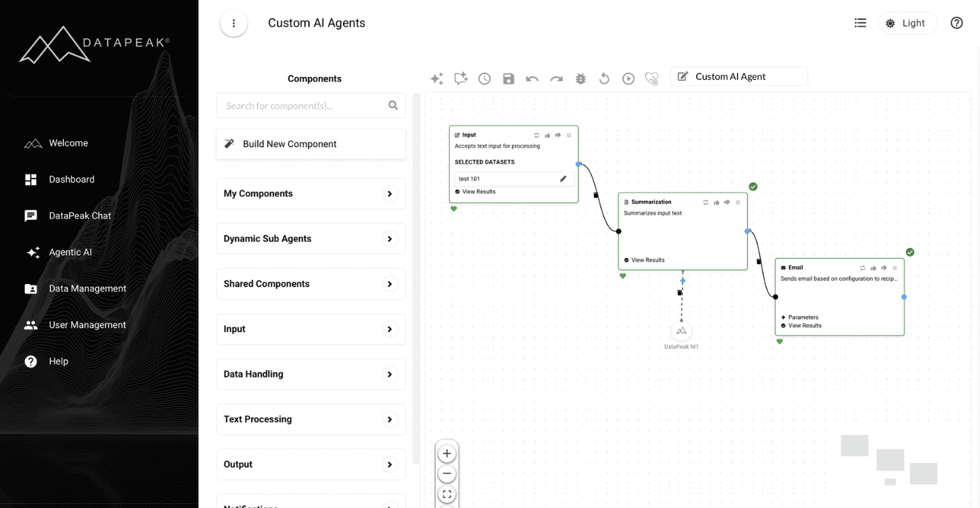Click the heart health-check toolbar icon
Viewport: 980px width, 508px height.
652,79
